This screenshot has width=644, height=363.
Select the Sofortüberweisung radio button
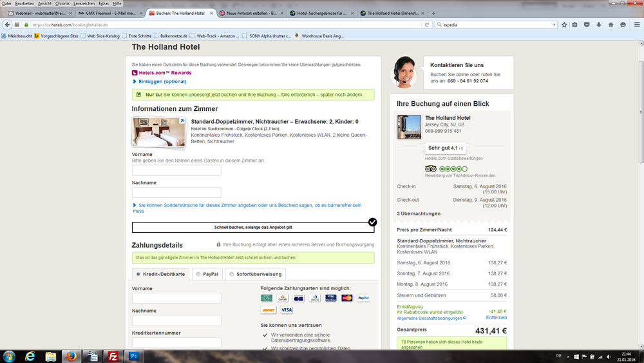click(x=232, y=274)
